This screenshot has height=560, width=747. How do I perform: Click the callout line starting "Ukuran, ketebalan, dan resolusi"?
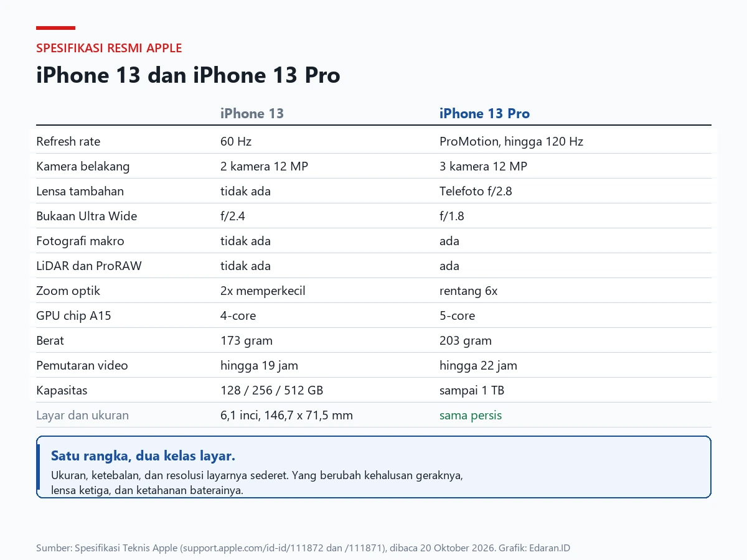257,475
